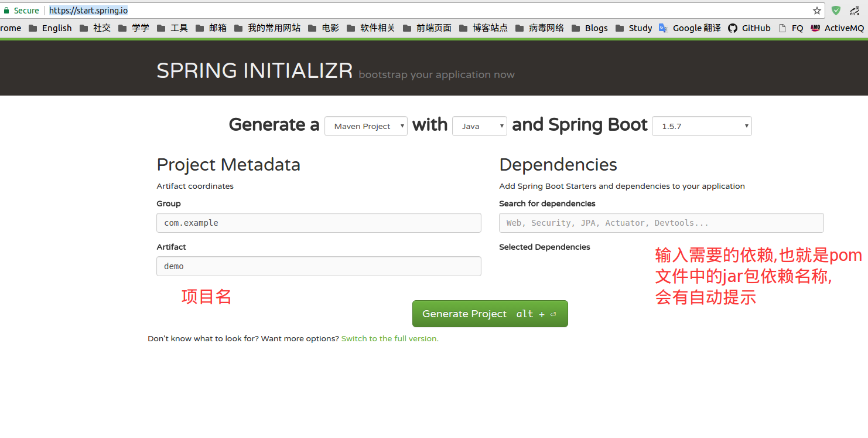Open the ActiveMQ bookmark

(838, 28)
